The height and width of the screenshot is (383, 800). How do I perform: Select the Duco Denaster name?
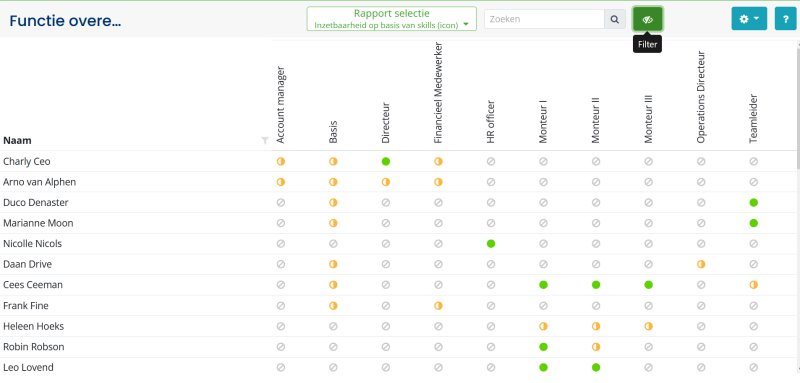[36, 202]
